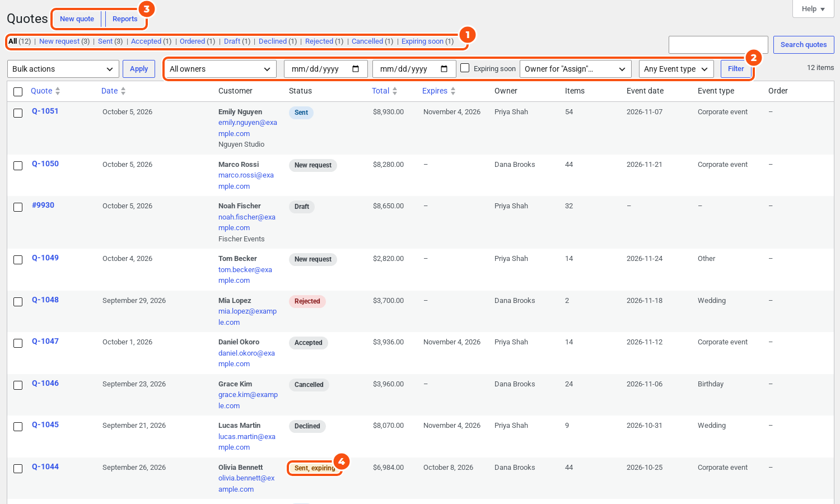Open quote Q-1049

[x=45, y=258]
